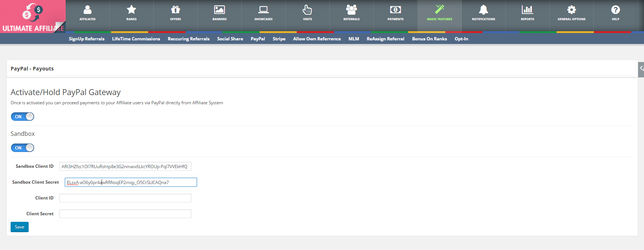Focus the empty Client ID field
644x250 pixels.
125,198
